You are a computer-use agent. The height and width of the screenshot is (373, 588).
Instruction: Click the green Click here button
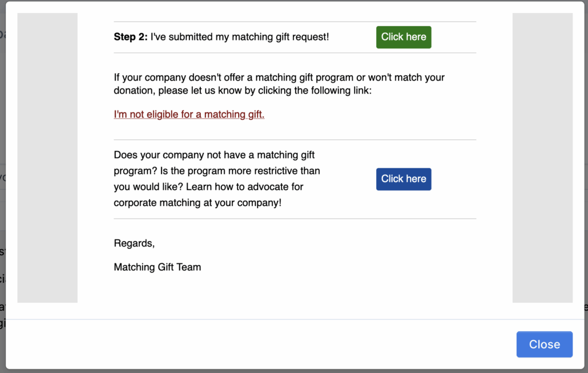(404, 37)
